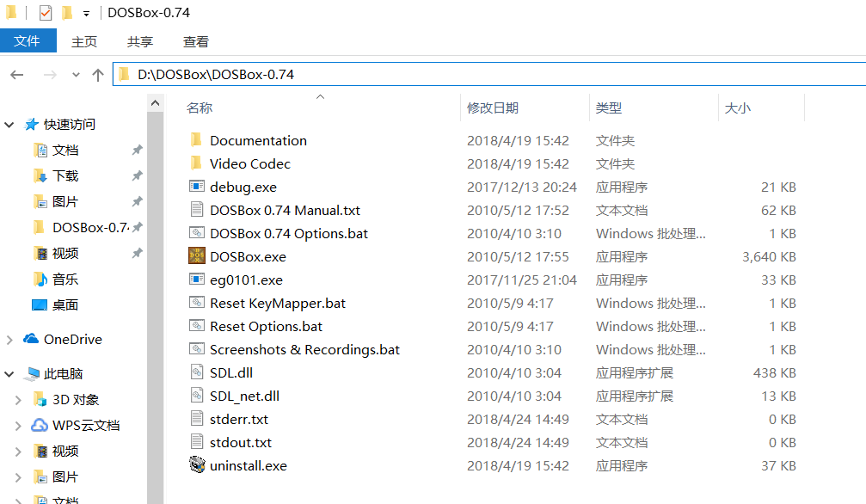Click the 3D 对象 folder icon
Screen dimensions: 866x504
40,399
